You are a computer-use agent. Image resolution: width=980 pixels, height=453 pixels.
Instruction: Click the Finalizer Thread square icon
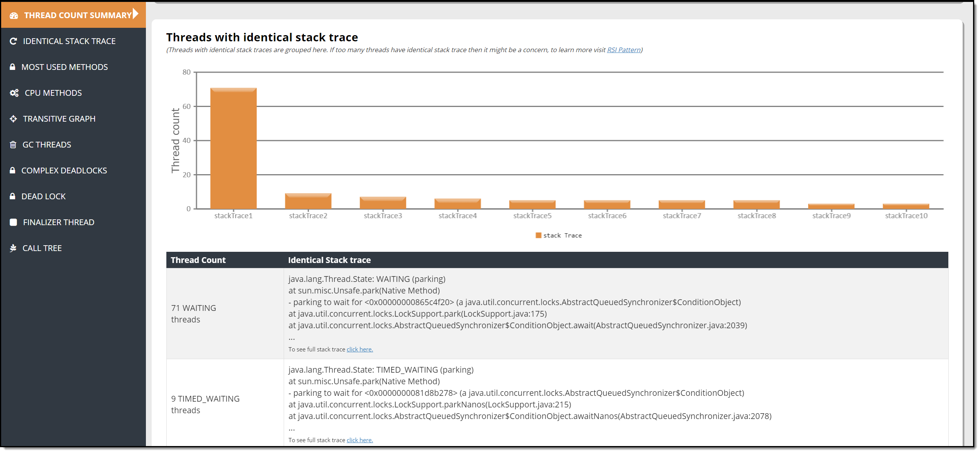coord(13,222)
